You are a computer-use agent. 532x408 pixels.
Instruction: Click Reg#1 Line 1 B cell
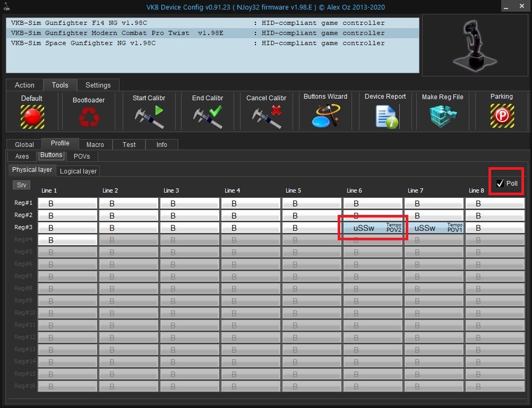67,203
